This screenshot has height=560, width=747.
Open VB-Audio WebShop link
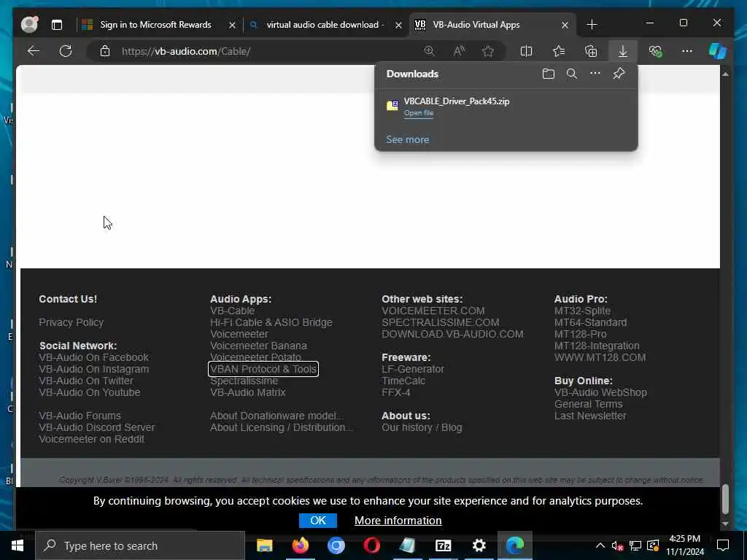(x=600, y=392)
